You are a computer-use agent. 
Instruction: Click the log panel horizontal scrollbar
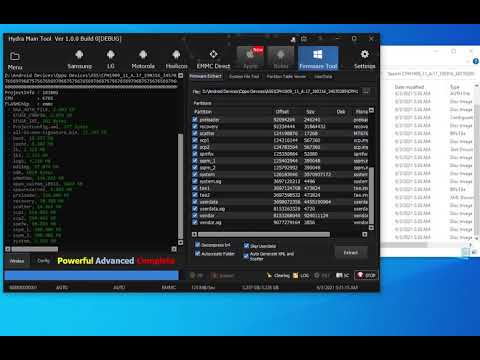point(35,249)
